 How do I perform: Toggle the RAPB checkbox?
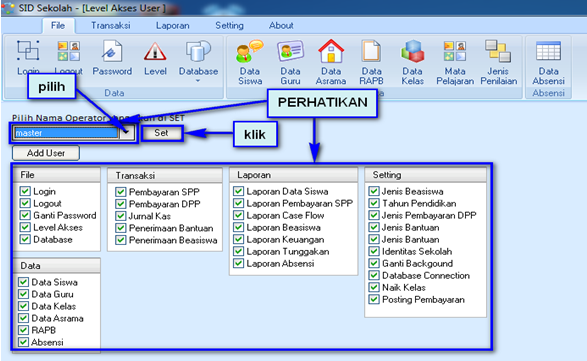coord(24,330)
